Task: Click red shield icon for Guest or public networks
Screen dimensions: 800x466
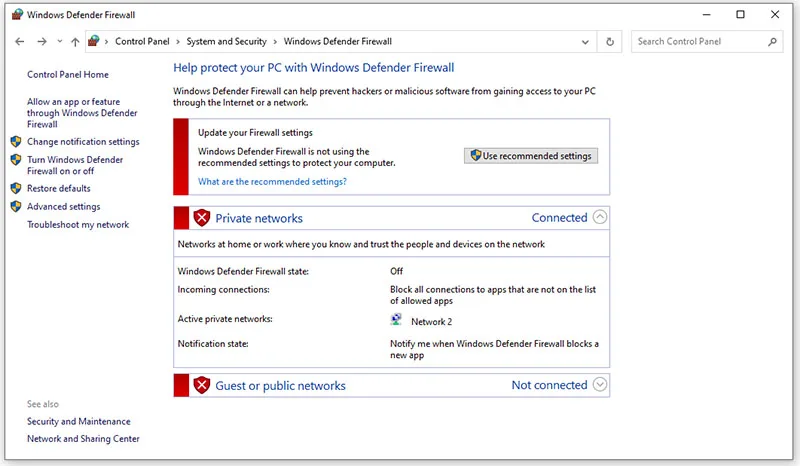Action: click(202, 385)
